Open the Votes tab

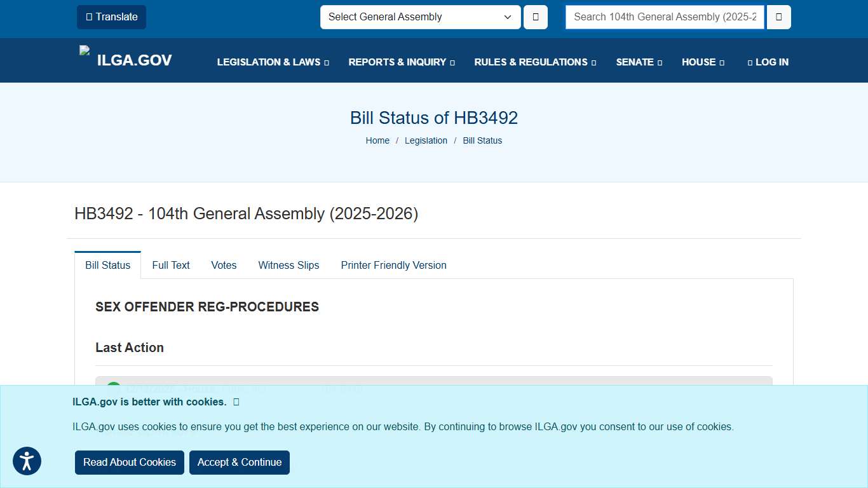click(x=224, y=265)
